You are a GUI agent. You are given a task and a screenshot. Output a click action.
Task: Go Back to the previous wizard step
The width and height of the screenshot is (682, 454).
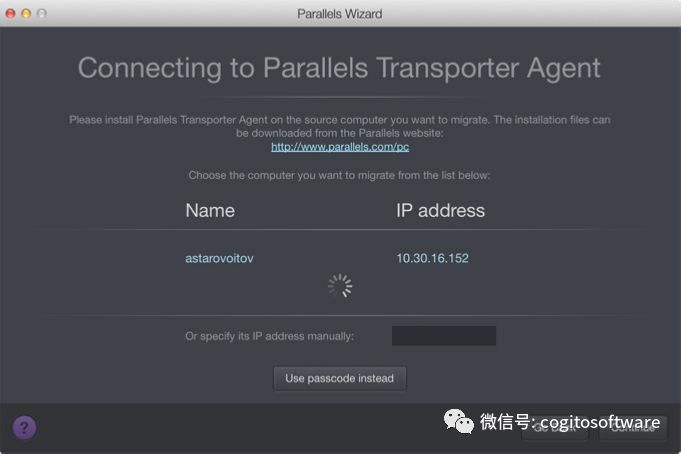pos(555,428)
